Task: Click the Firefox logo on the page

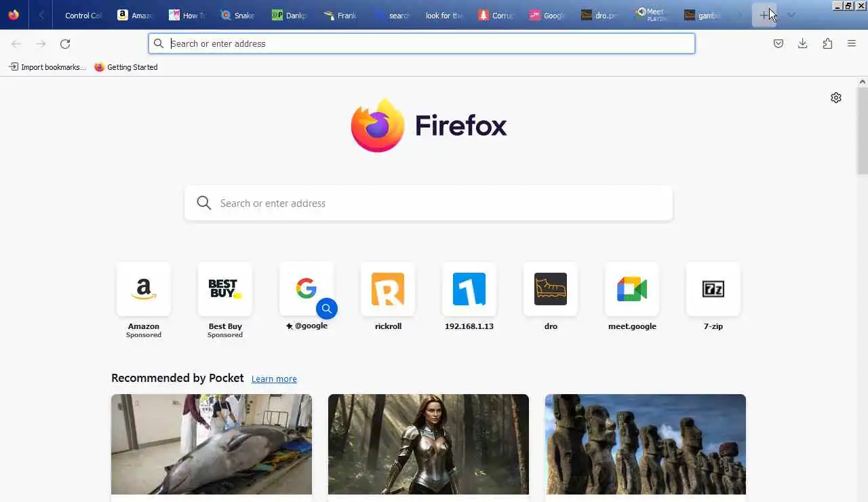Action: (429, 125)
